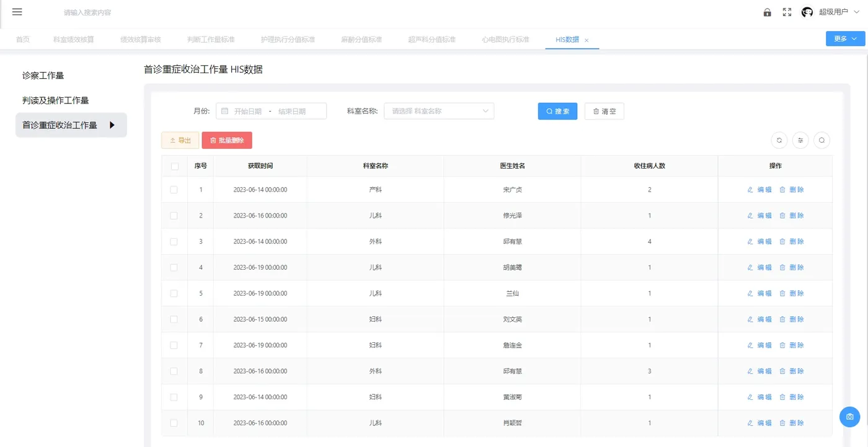Image resolution: width=868 pixels, height=447 pixels.
Task: Edit the row for 胡美霭
Action: pyautogui.click(x=759, y=268)
